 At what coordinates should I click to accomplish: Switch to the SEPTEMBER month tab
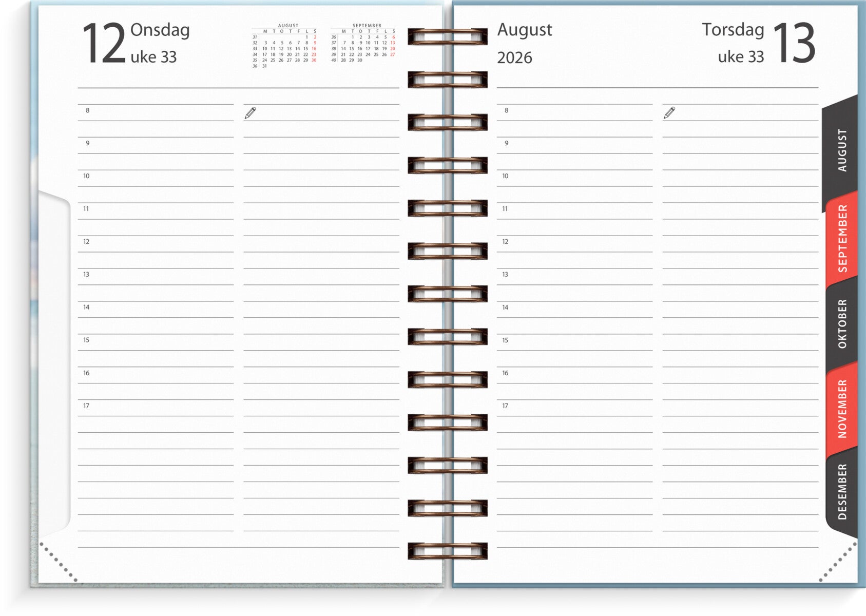click(842, 238)
